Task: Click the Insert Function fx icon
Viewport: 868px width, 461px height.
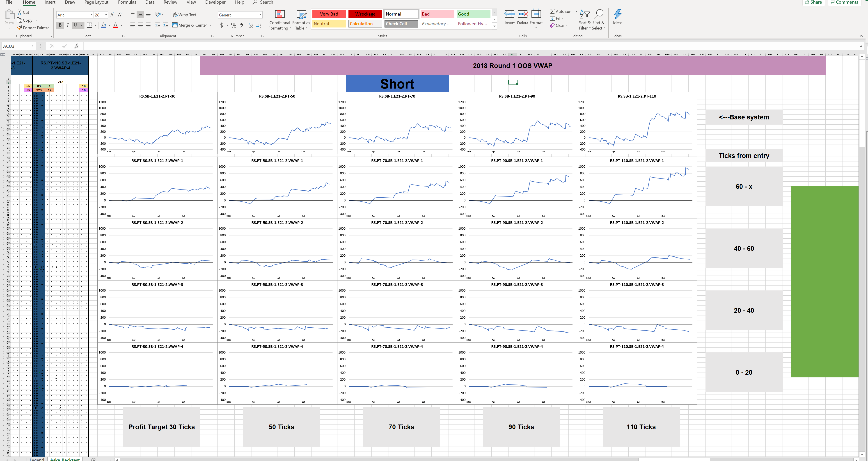Action: point(76,46)
